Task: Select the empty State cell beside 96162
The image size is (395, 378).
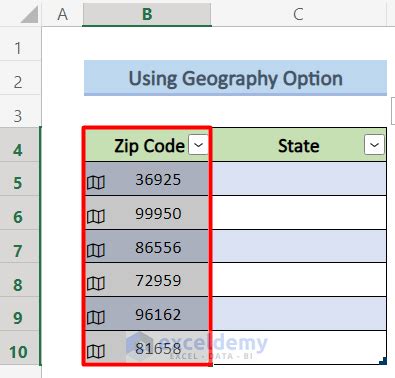Action: [x=299, y=314]
